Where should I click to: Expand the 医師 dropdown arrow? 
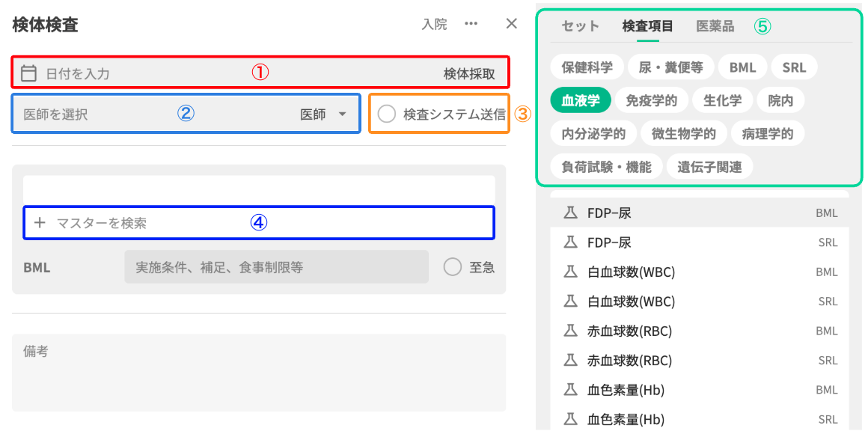pos(342,114)
